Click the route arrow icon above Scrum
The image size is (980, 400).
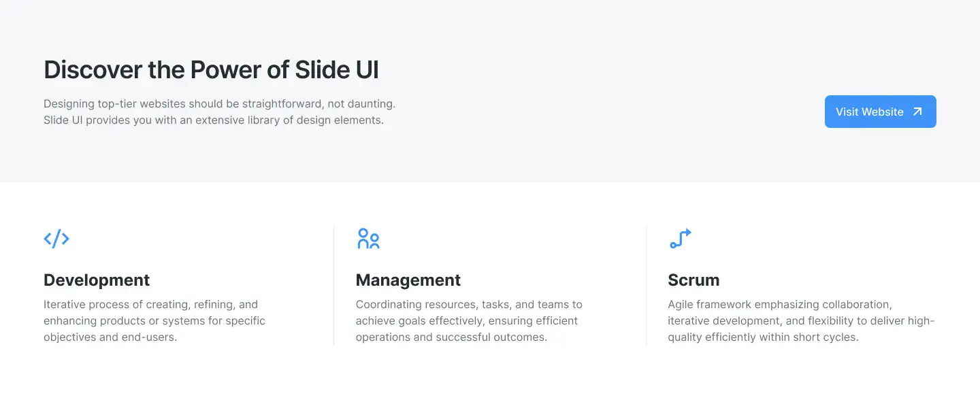(680, 239)
